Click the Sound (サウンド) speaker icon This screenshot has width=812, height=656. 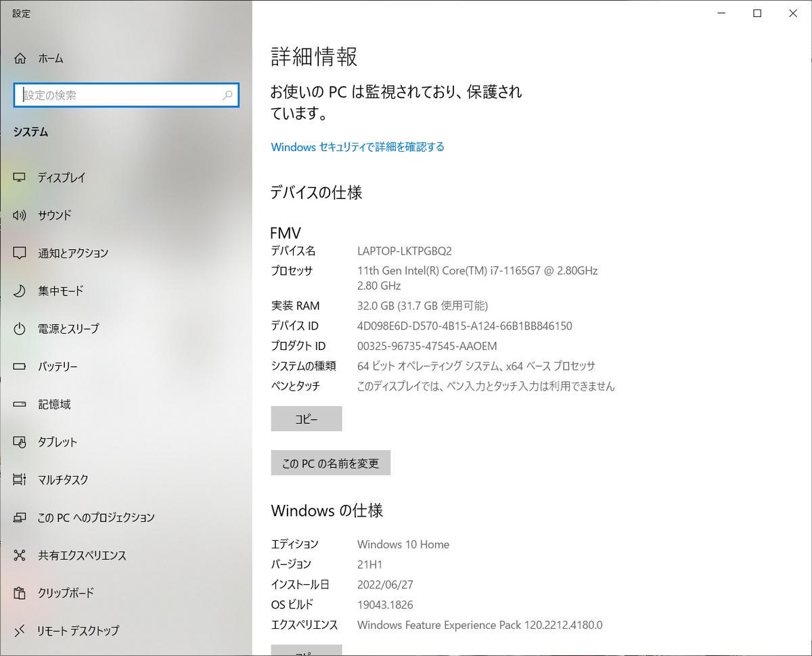(x=20, y=215)
